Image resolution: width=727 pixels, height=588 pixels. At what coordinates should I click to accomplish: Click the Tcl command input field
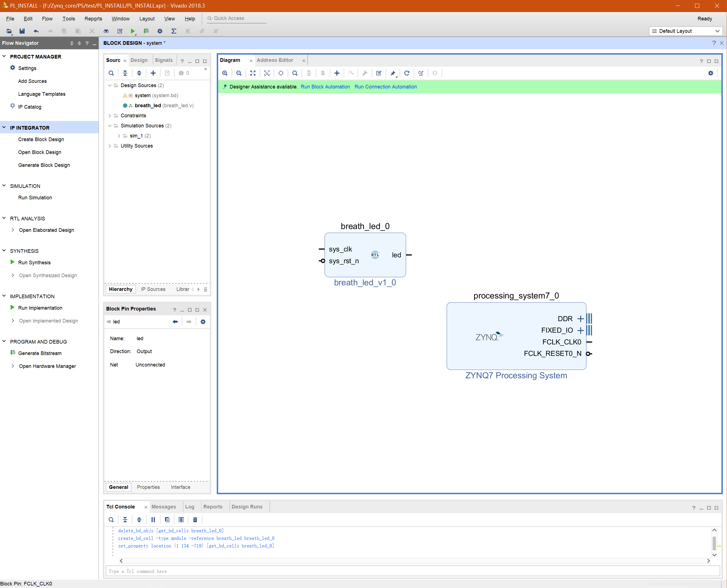click(407, 571)
